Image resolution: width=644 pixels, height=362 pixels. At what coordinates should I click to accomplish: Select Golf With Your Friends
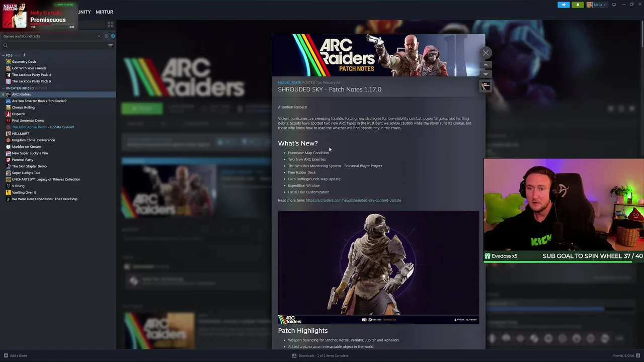point(29,68)
